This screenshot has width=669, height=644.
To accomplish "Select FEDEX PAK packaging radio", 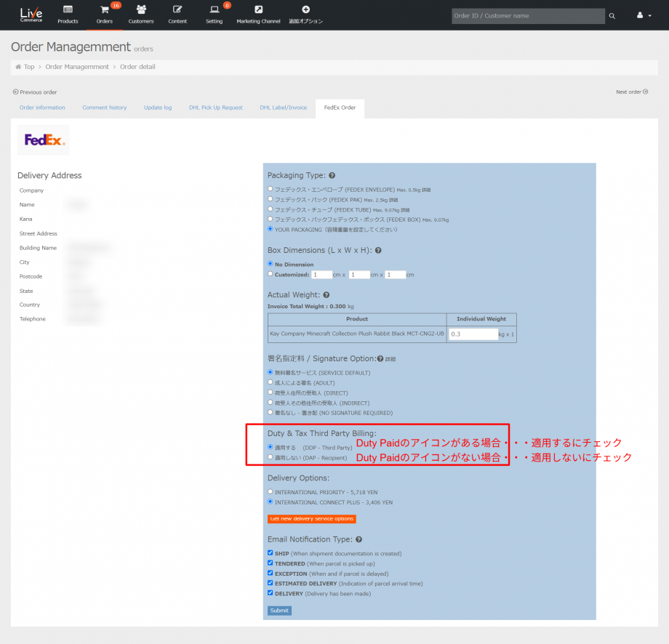I will (270, 198).
